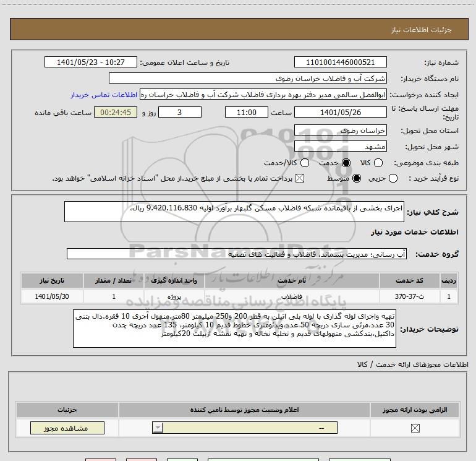The width and height of the screenshot is (476, 461).
Task: Toggle the اسناد خزانه اسلامی payment checkbox
Action: coord(300,178)
